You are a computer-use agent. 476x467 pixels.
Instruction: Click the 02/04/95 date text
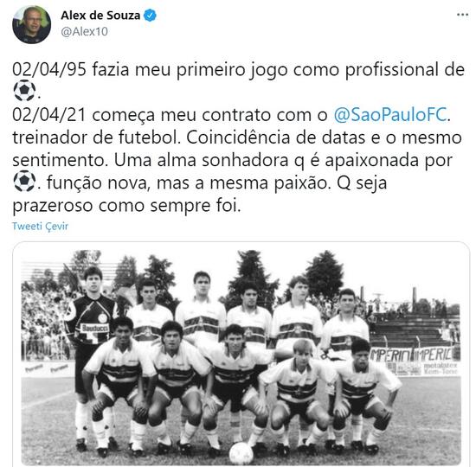pos(49,69)
